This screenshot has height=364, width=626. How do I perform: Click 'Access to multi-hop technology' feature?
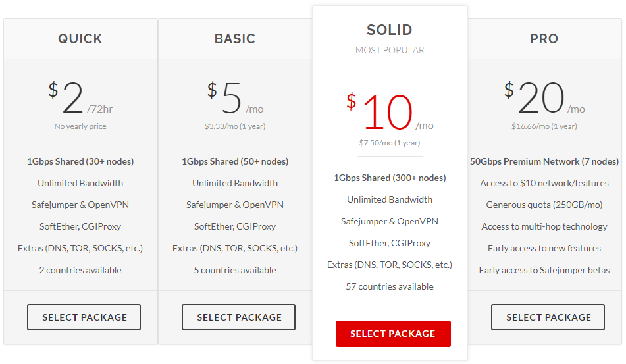pyautogui.click(x=544, y=226)
